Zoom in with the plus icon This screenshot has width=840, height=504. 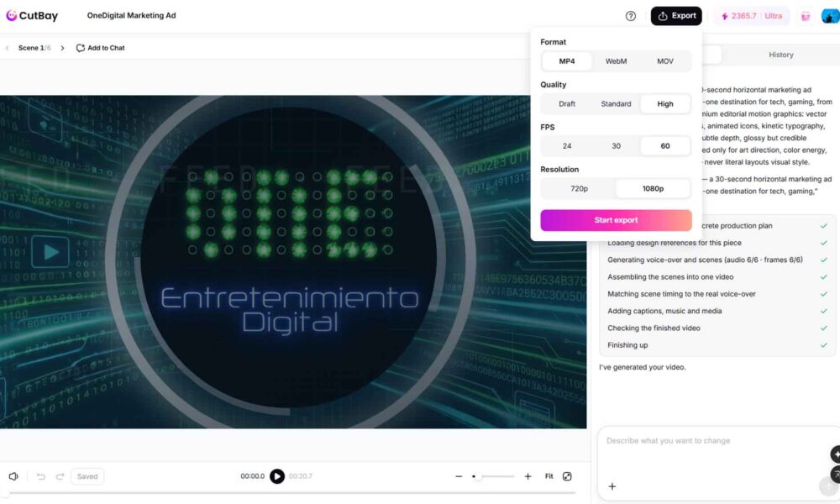pos(528,476)
